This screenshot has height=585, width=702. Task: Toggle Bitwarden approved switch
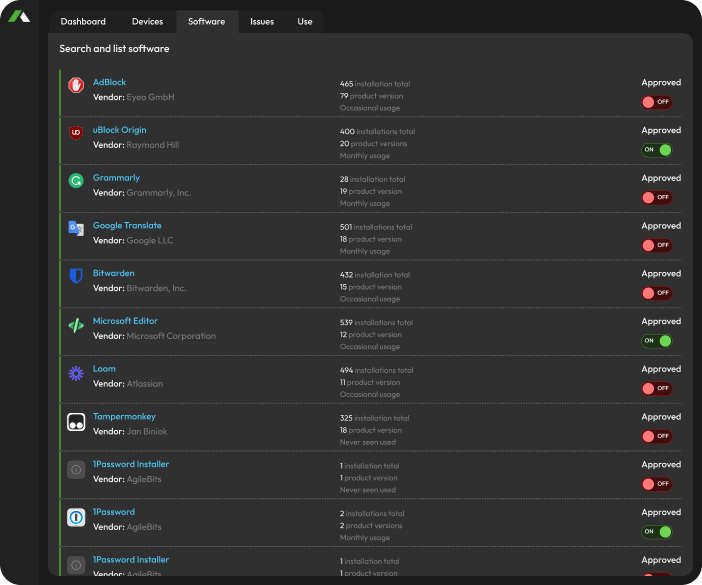pyautogui.click(x=657, y=293)
